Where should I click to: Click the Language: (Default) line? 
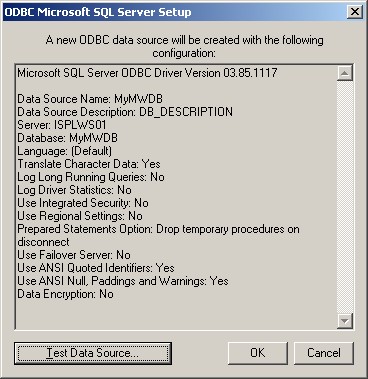[65, 151]
